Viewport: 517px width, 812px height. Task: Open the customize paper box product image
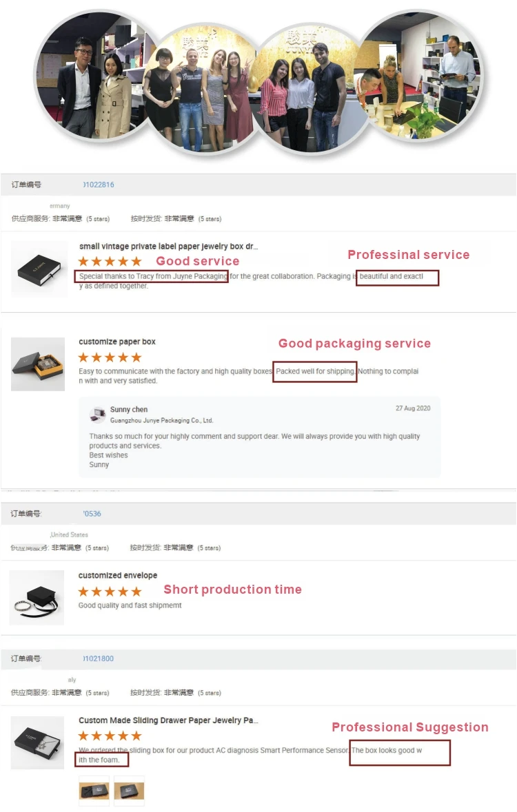pyautogui.click(x=38, y=364)
